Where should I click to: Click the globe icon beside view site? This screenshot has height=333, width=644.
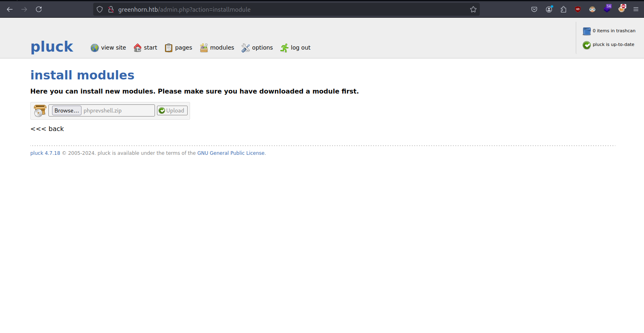(94, 48)
